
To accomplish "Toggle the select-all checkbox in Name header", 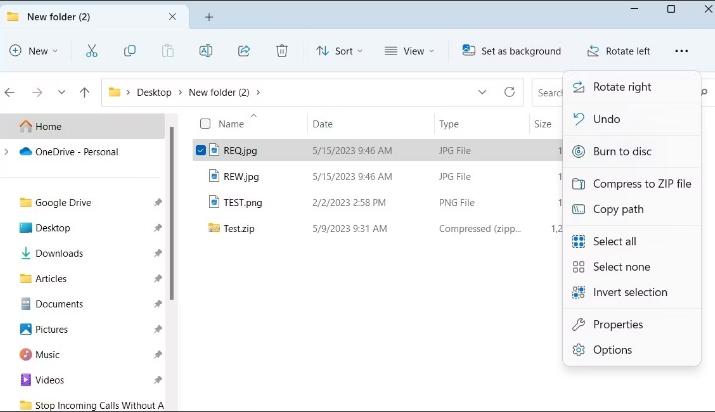I will (x=205, y=124).
